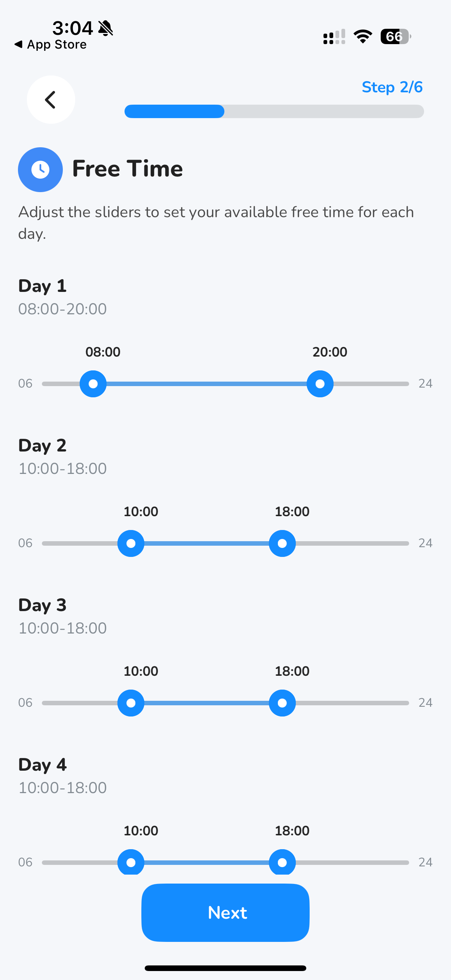Screen dimensions: 451x980
Task: Select Day 1 start handle at 08:00
Action: [x=93, y=384]
